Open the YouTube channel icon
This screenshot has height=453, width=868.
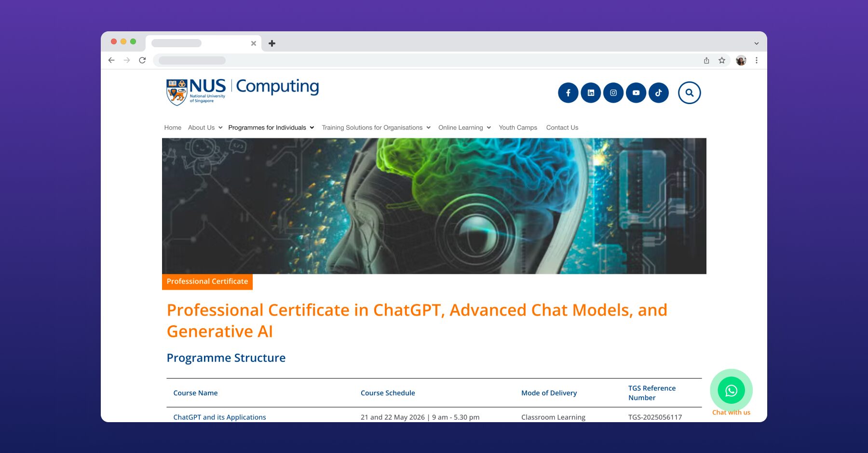click(x=636, y=93)
